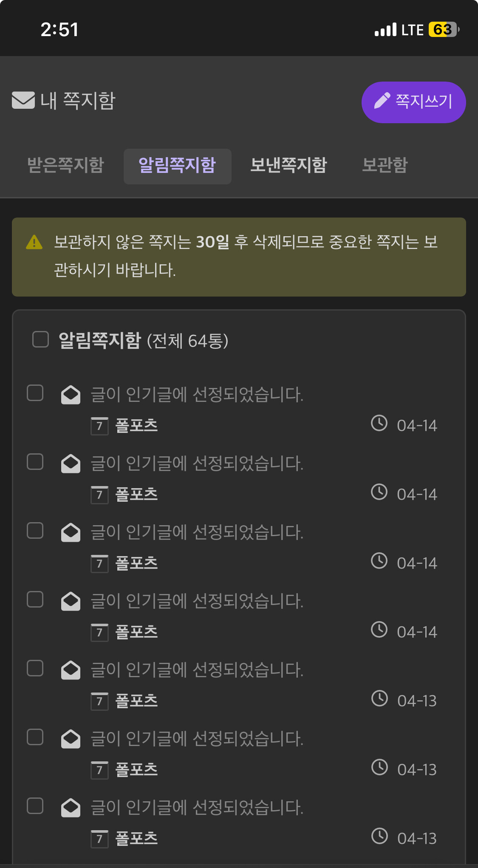Click the warning triangle icon in the notice banner
Image resolution: width=478 pixels, height=868 pixels.
pyautogui.click(x=34, y=242)
